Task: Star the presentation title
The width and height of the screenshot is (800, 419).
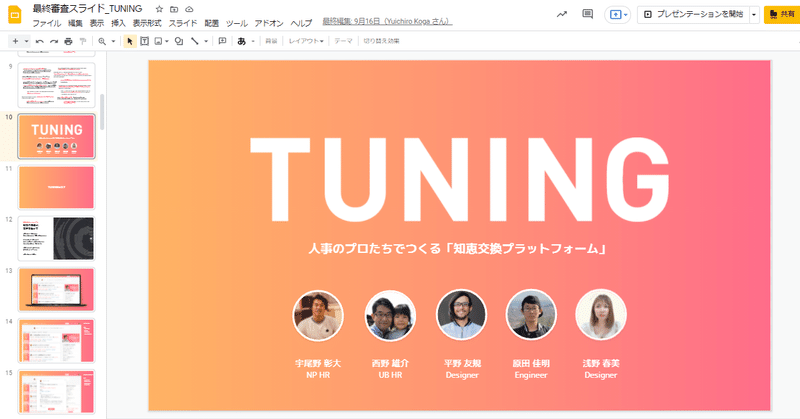Action: pyautogui.click(x=159, y=9)
